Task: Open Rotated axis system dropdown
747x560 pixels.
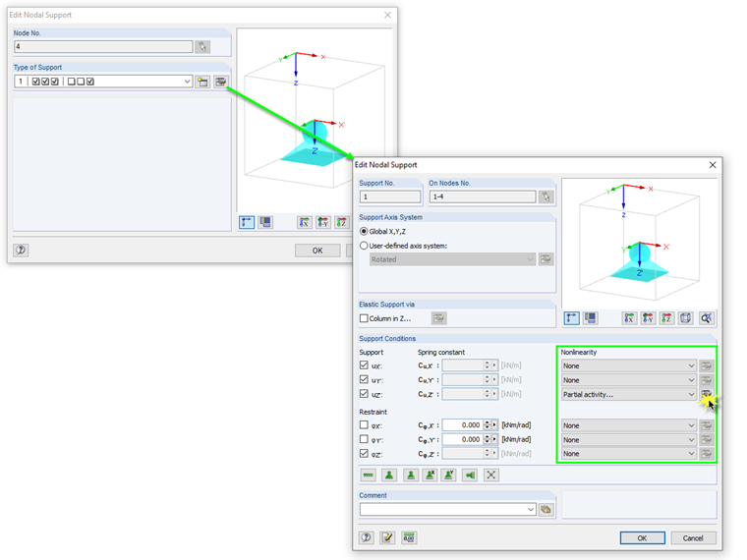Action: [530, 259]
